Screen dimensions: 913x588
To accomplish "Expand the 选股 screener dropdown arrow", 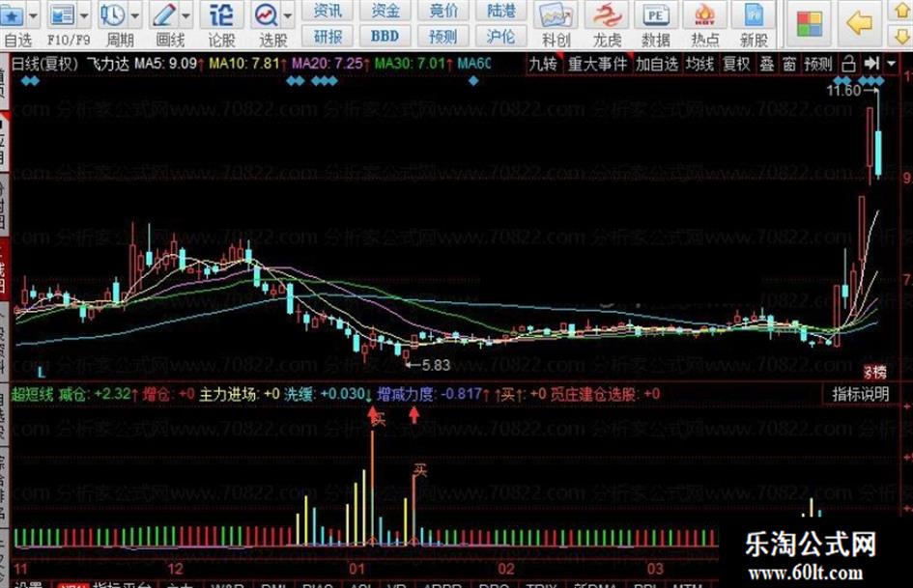I will point(288,15).
